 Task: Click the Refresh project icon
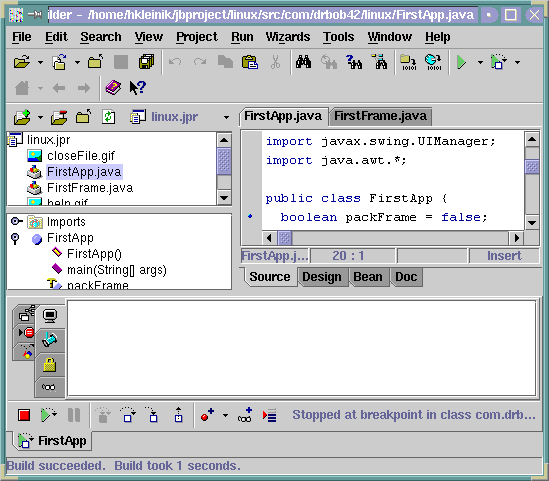point(109,117)
